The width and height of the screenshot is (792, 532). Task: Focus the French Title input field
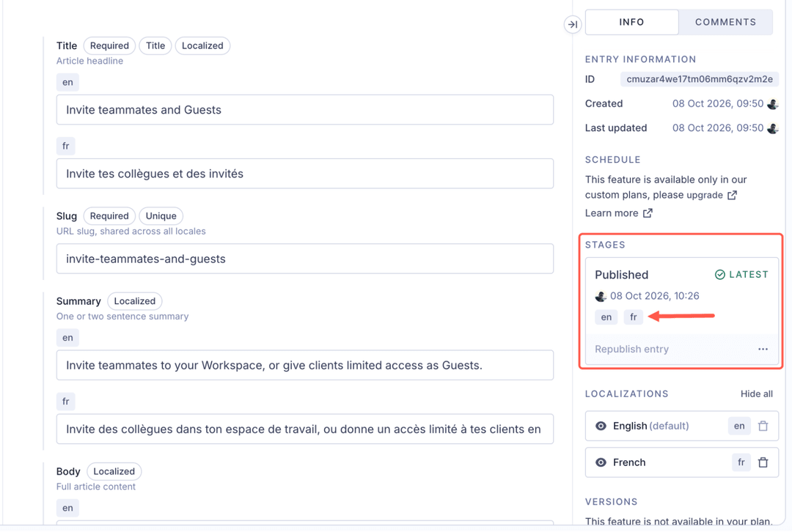click(x=304, y=174)
